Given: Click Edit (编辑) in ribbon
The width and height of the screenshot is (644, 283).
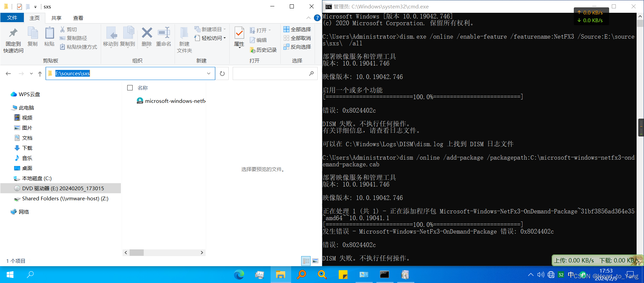Looking at the screenshot, I should [258, 40].
